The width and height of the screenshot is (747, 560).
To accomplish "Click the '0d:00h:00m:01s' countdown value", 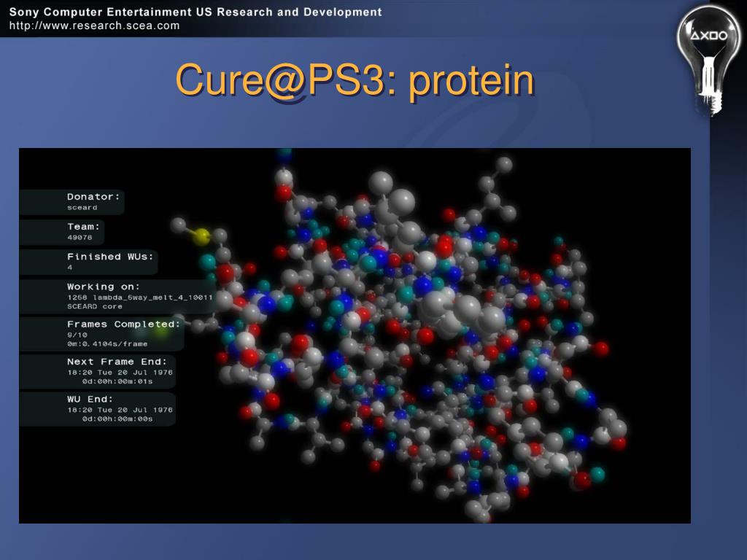I will (117, 381).
